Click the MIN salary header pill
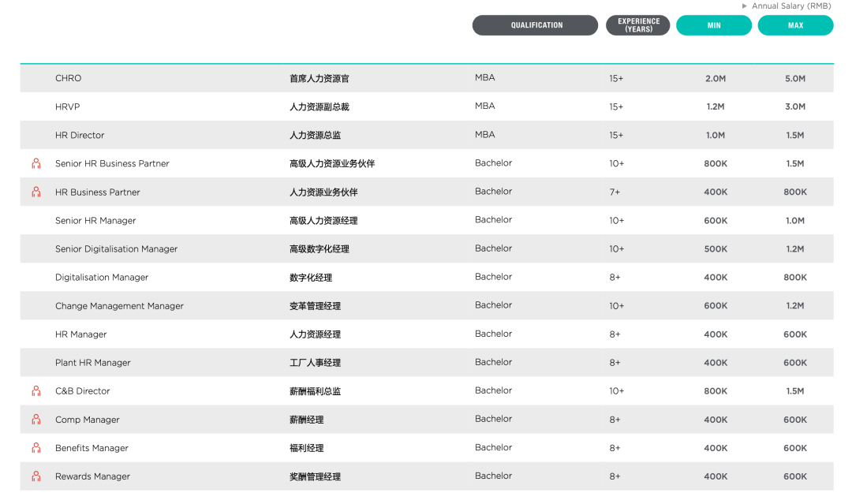Image resolution: width=852 pixels, height=504 pixels. click(714, 25)
